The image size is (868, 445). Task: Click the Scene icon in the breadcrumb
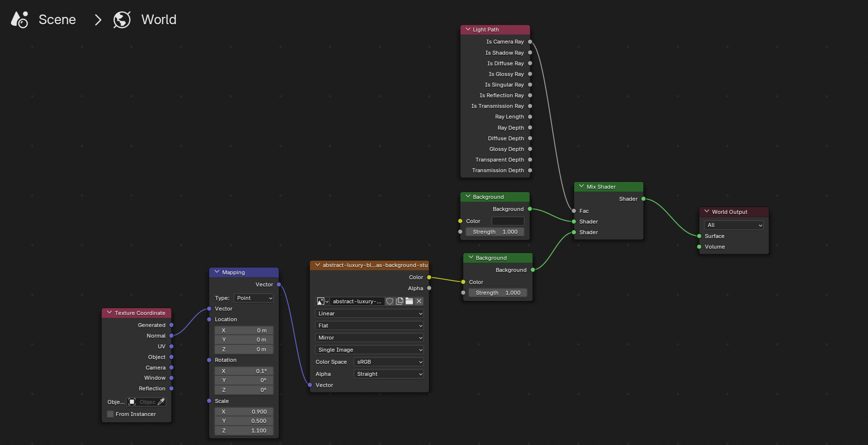coord(19,20)
